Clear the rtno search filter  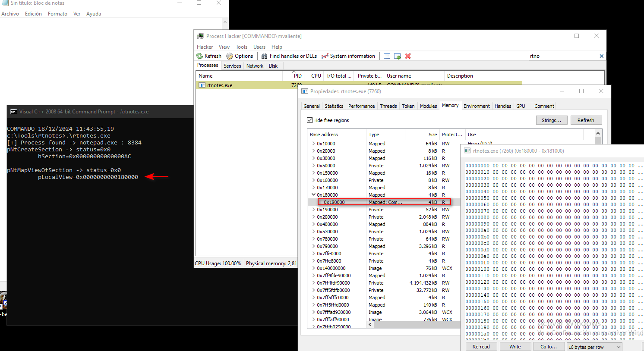pyautogui.click(x=602, y=56)
